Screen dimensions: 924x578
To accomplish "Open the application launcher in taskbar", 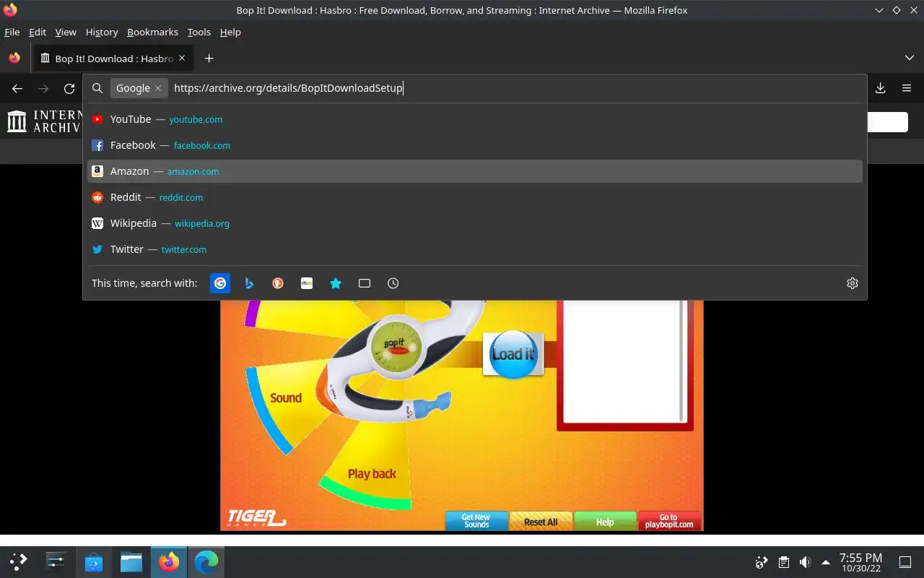I will coord(19,561).
